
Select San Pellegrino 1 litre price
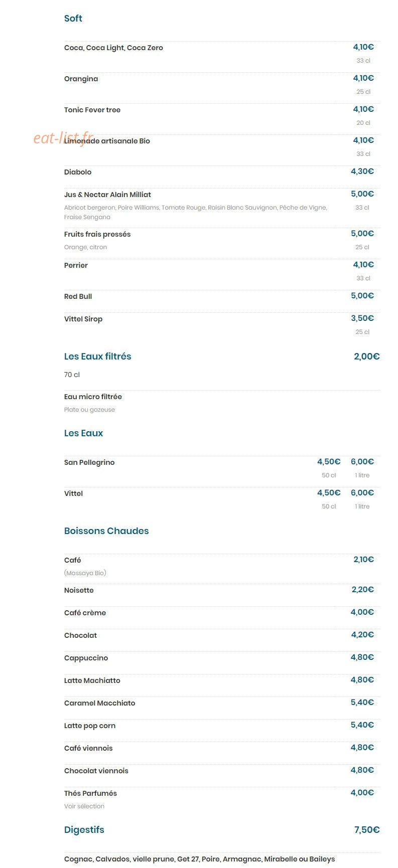click(362, 462)
